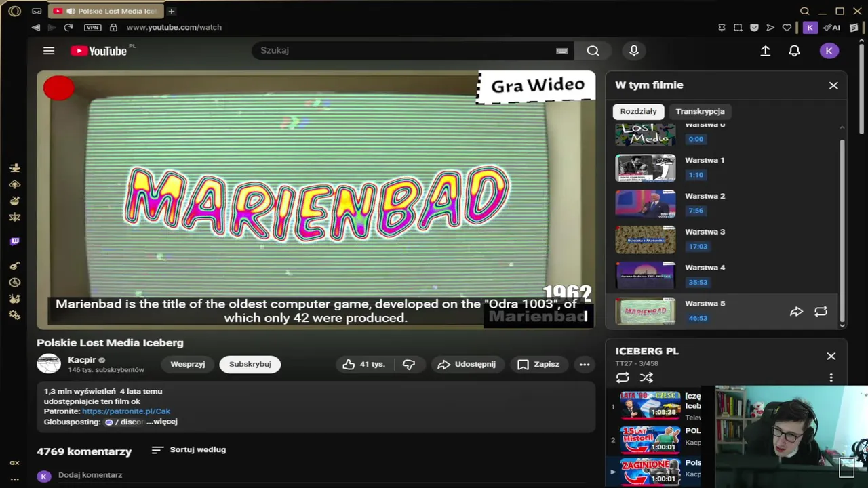Screen dimensions: 868x488
Task: Open the ad blocker shield icon
Action: click(754, 28)
